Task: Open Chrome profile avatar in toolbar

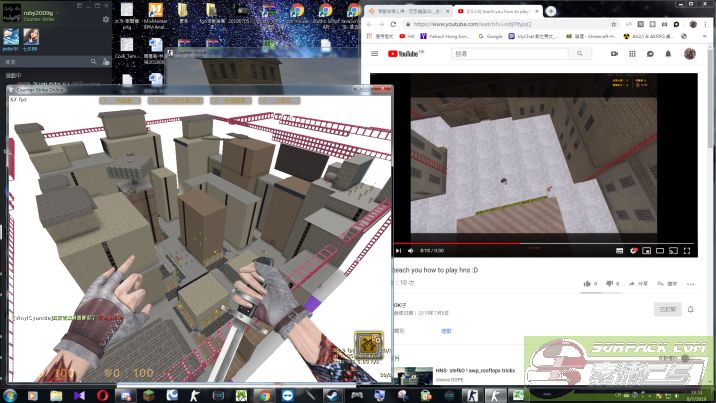Action: pos(693,24)
